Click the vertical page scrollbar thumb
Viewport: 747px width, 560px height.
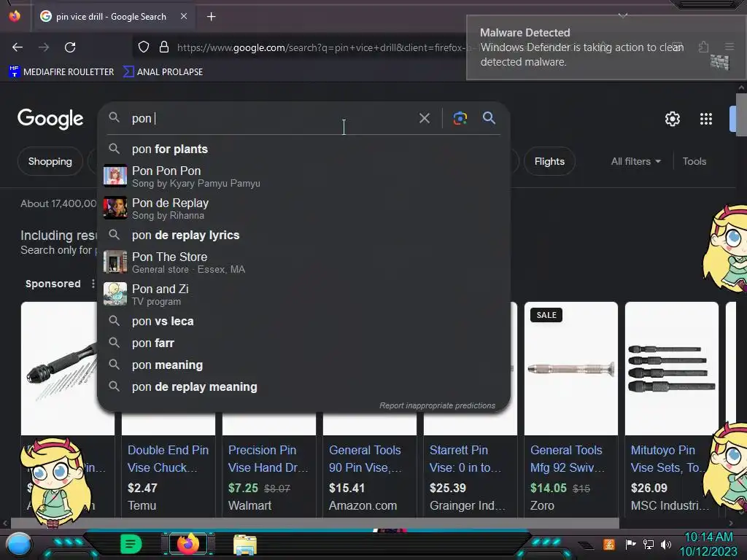pos(741,114)
